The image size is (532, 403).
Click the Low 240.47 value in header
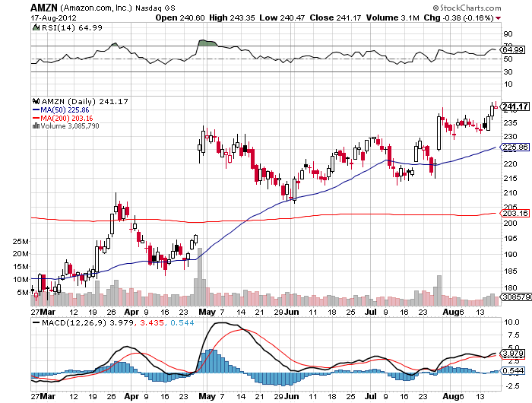[282, 17]
